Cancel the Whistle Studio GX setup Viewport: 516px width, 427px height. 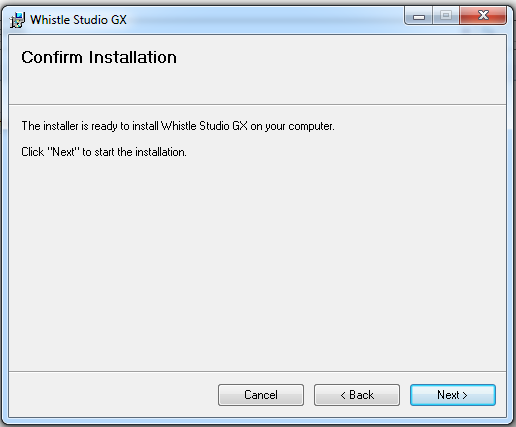pyautogui.click(x=261, y=395)
